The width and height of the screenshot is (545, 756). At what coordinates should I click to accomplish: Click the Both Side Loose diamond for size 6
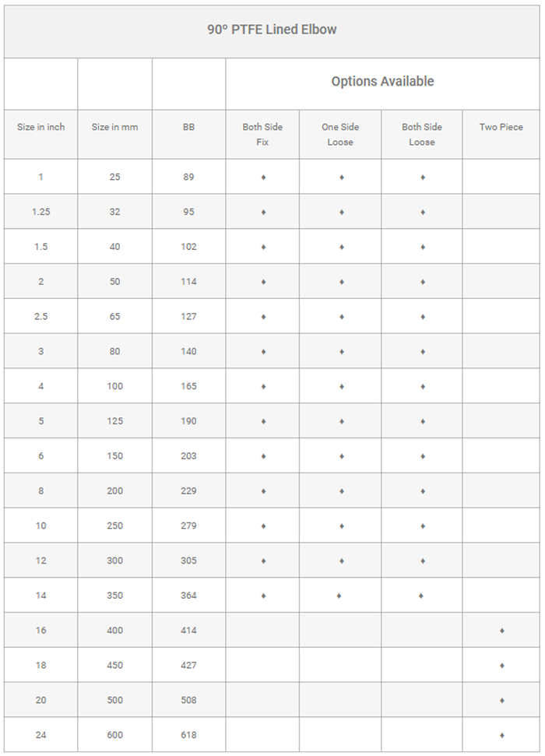pyautogui.click(x=423, y=456)
